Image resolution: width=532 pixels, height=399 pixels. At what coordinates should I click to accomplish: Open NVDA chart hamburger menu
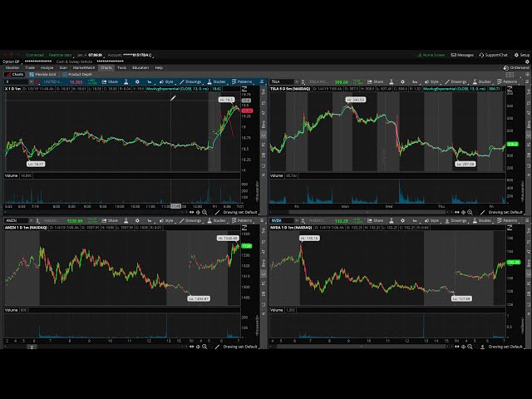tap(527, 220)
